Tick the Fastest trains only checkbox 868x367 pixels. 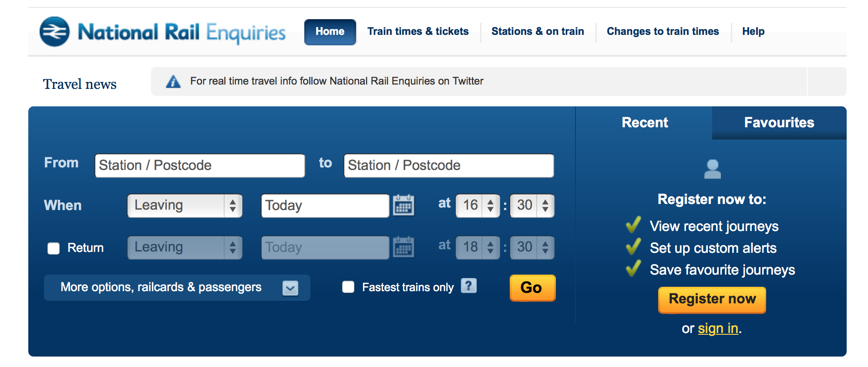point(348,287)
